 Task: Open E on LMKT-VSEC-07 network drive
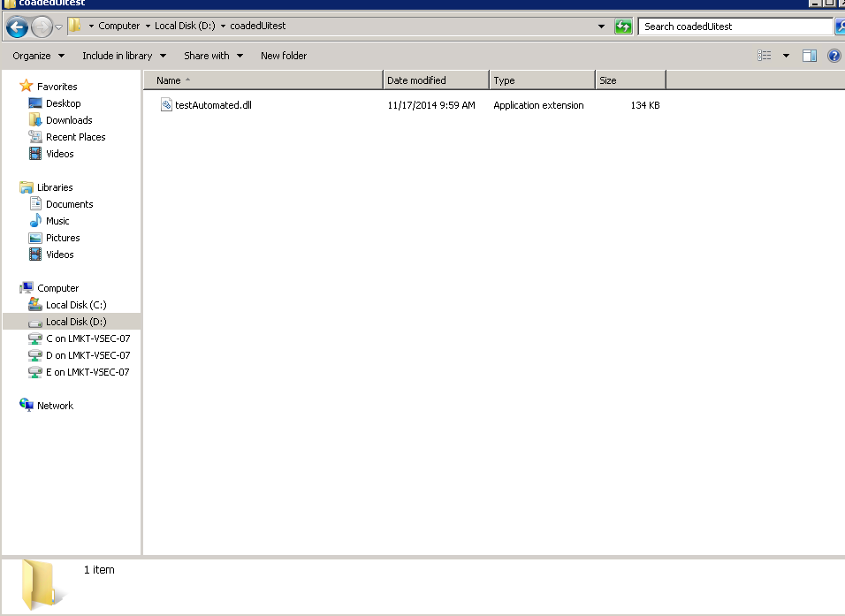coord(88,372)
